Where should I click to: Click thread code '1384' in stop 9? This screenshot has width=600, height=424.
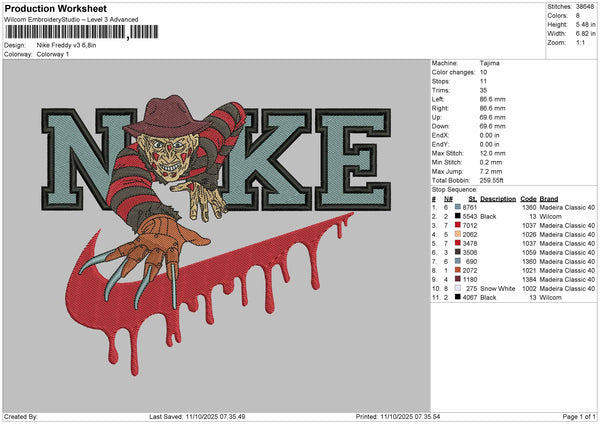click(529, 279)
